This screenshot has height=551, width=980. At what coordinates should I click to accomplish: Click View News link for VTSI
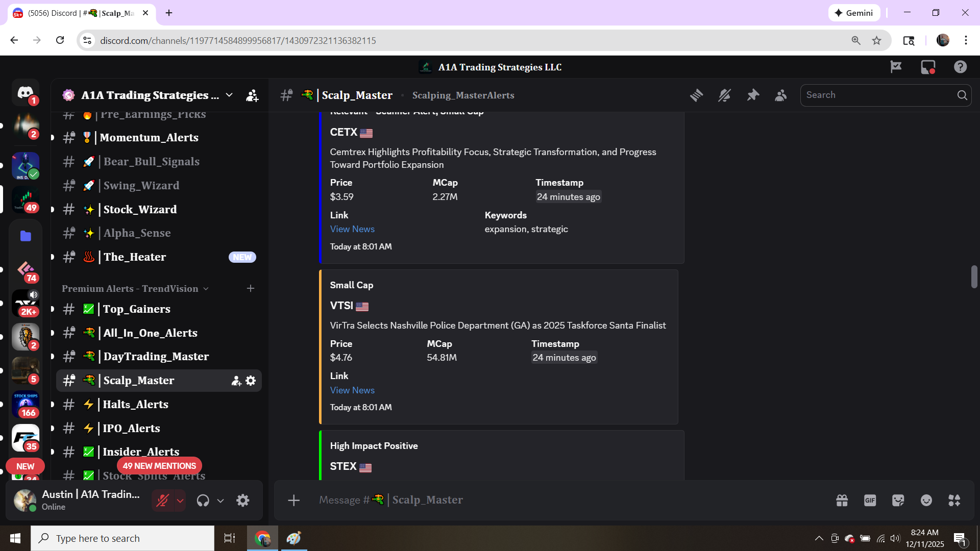(x=352, y=390)
